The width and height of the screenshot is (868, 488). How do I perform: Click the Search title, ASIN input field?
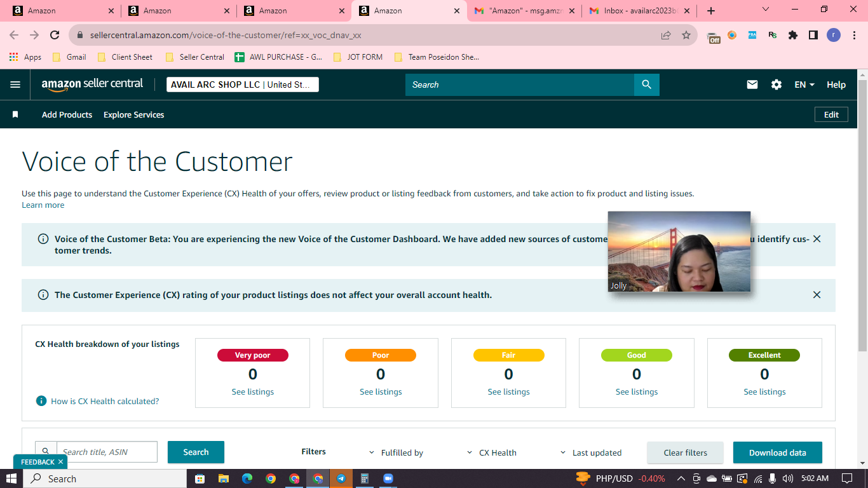[x=107, y=452]
